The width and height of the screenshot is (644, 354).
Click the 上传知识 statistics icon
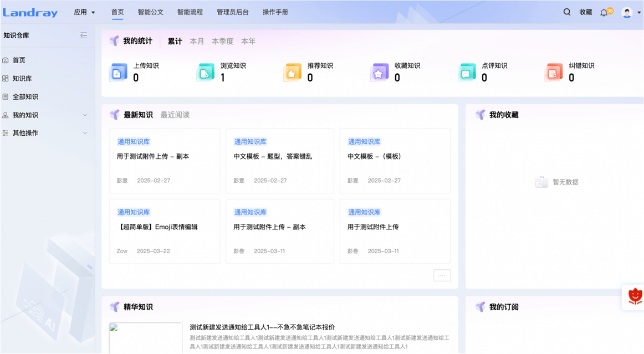pyautogui.click(x=118, y=73)
